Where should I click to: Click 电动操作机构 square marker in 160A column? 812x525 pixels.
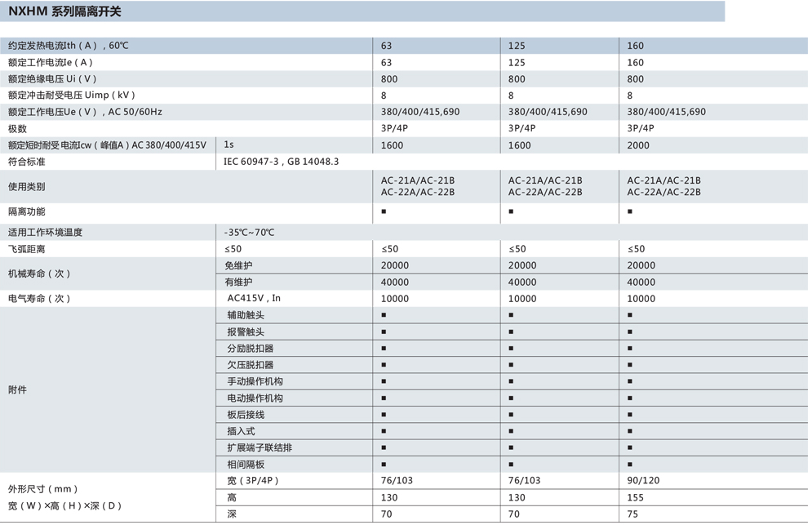(x=630, y=398)
